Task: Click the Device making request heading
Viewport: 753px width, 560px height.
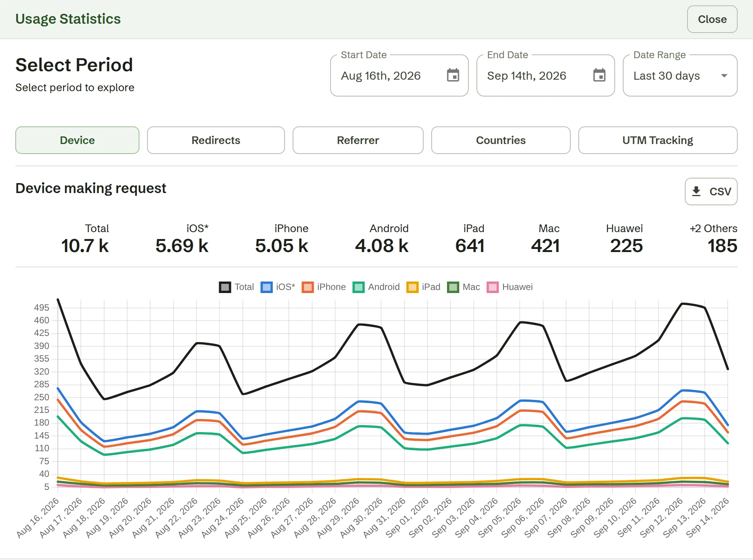Action: pos(91,188)
